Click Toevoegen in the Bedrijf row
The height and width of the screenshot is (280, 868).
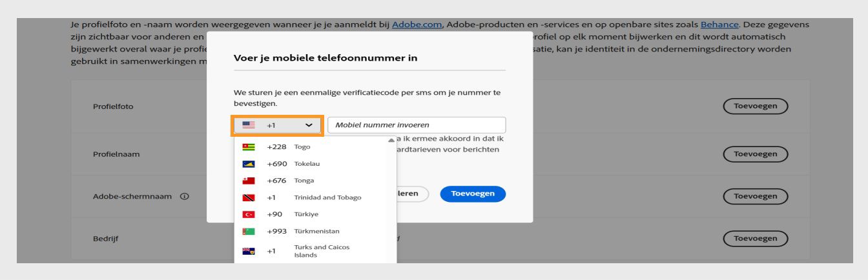756,239
